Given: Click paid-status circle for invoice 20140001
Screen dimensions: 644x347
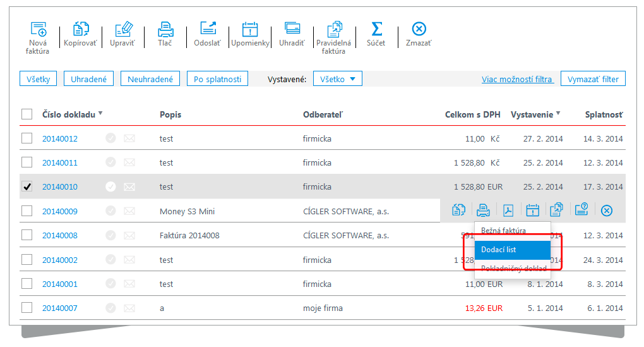Looking at the screenshot, I should click(x=110, y=284).
